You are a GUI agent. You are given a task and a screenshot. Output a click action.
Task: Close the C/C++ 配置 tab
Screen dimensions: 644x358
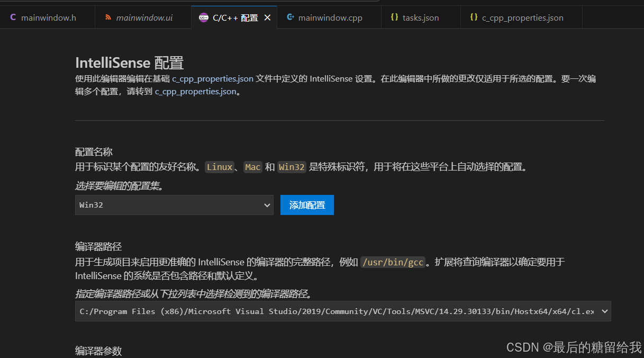tap(267, 17)
